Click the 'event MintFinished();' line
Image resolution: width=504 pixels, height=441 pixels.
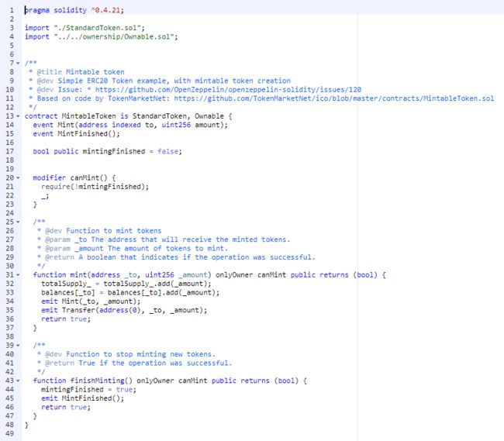(76, 133)
